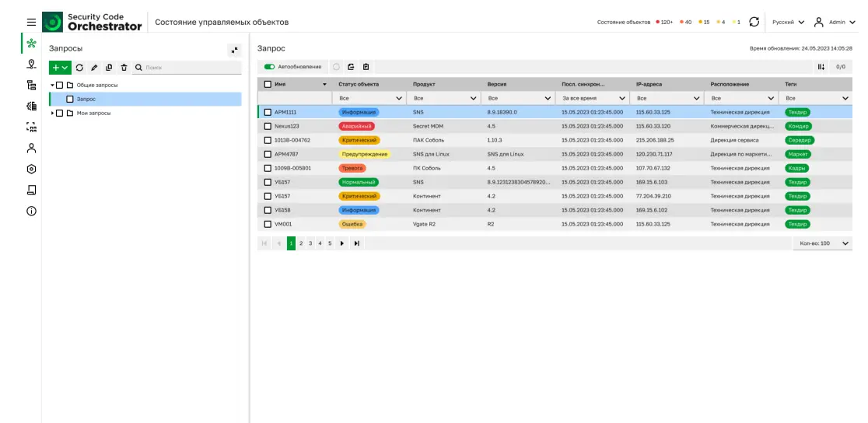Click the Маркет tag of APM4787
868x423 pixels.
[798, 154]
